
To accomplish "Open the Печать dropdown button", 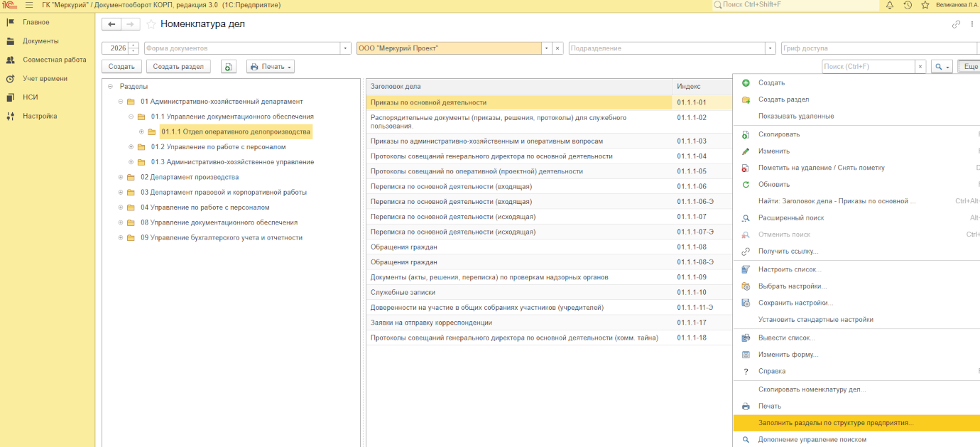I will pyautogui.click(x=271, y=67).
